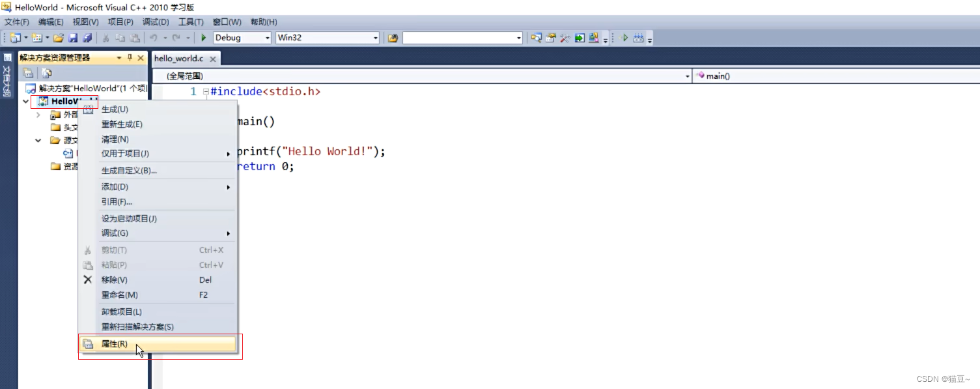Open the 调试(G) submenu in the context menu
The height and width of the screenshot is (389, 980).
158,233
